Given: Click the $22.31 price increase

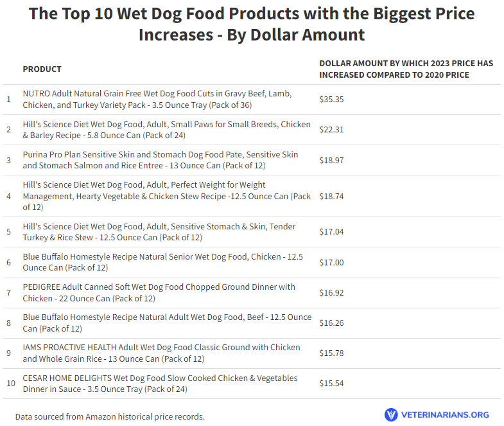Looking at the screenshot, I should click(x=331, y=130).
